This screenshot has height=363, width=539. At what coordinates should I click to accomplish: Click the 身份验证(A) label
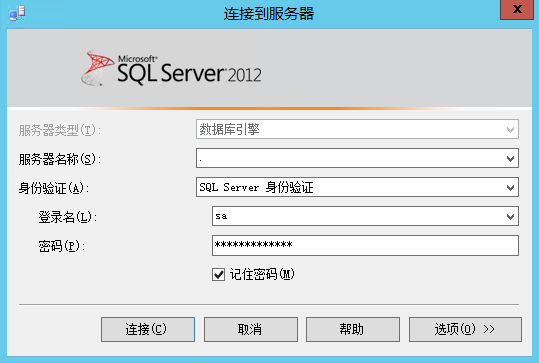[x=54, y=188]
